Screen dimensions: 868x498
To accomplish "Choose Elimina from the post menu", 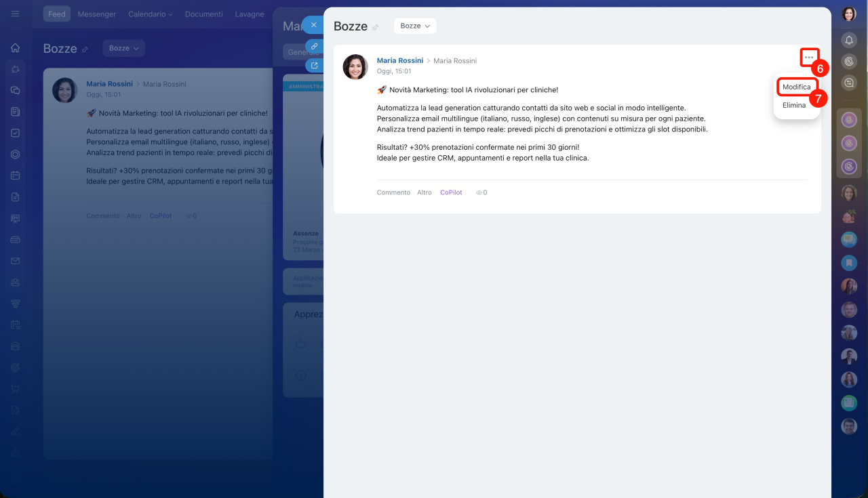I will click(794, 106).
